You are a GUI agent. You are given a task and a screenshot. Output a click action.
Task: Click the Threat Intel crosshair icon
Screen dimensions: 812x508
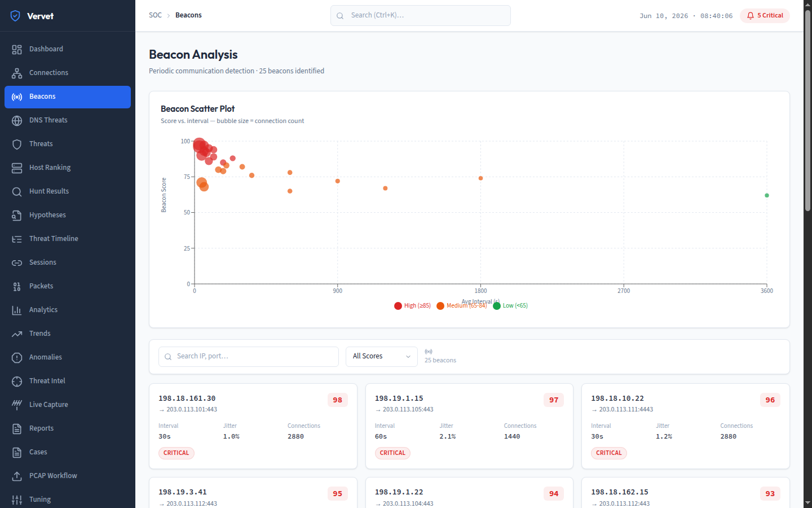click(x=17, y=381)
